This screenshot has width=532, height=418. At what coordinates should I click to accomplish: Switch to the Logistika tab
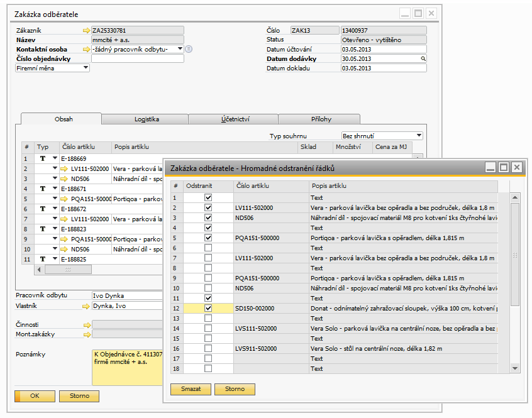[x=145, y=119]
